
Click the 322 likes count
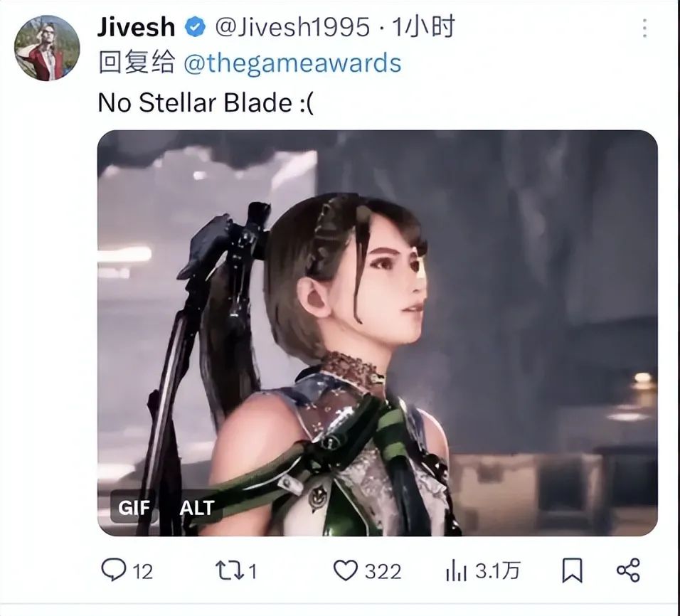[x=383, y=572]
